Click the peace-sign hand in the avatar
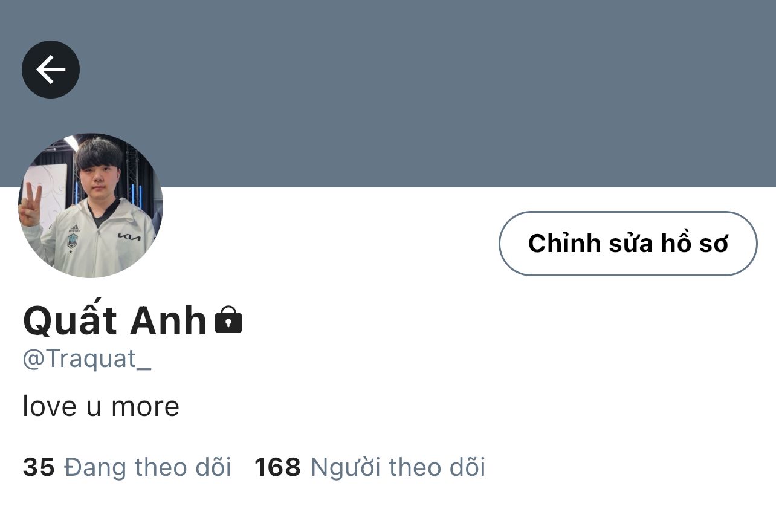The image size is (776, 532). tap(30, 204)
